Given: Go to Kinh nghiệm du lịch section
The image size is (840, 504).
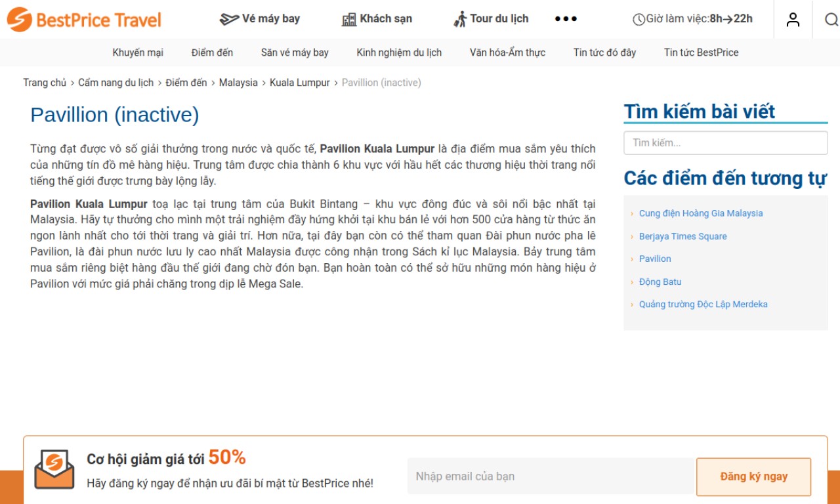Looking at the screenshot, I should (x=399, y=52).
